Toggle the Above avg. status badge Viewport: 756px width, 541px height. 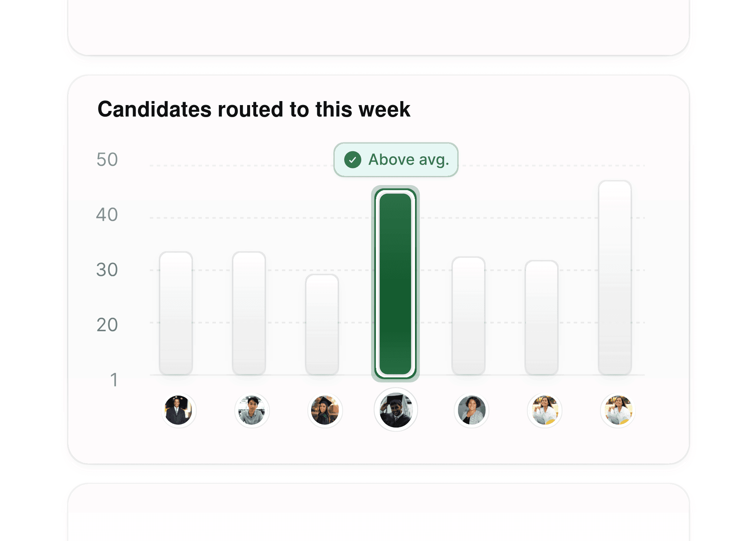click(395, 159)
